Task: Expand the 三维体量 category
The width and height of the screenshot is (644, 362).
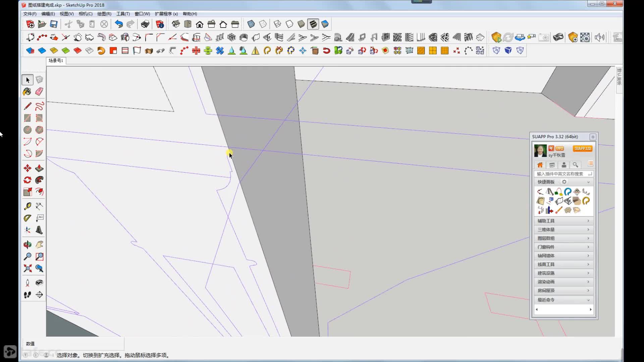Action: pyautogui.click(x=563, y=230)
